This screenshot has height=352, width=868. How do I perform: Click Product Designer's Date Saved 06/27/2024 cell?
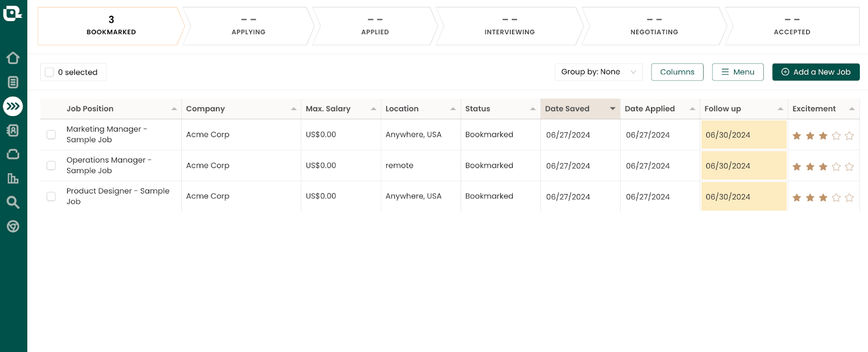pos(580,196)
